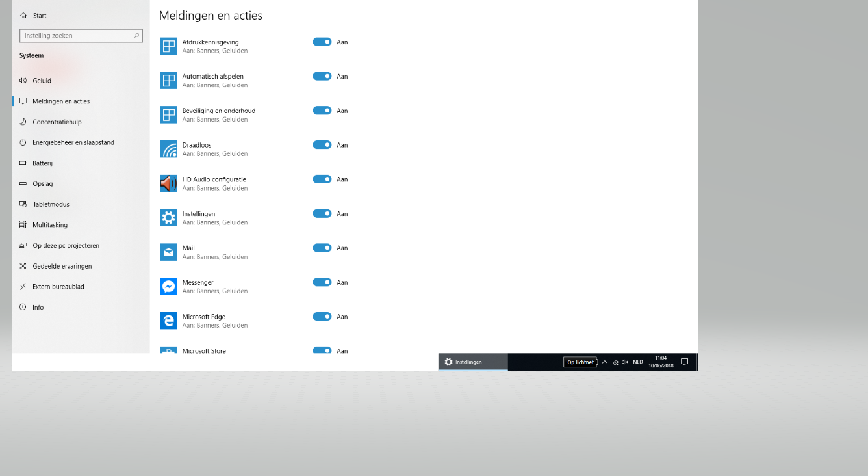Viewport: 868px width, 476px height.
Task: Focus the Instelling zoeken search field
Action: click(x=81, y=36)
